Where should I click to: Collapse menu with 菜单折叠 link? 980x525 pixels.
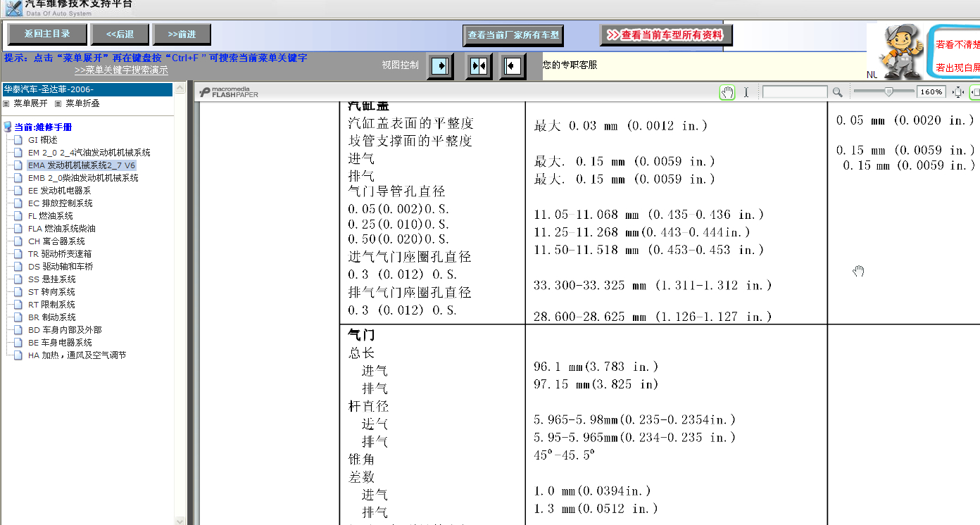(x=82, y=103)
